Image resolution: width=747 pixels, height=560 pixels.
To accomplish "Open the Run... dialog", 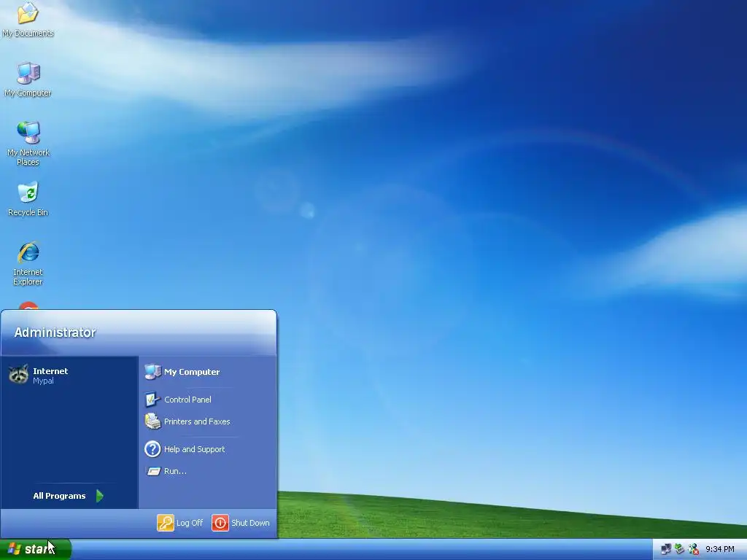I will 166,471.
